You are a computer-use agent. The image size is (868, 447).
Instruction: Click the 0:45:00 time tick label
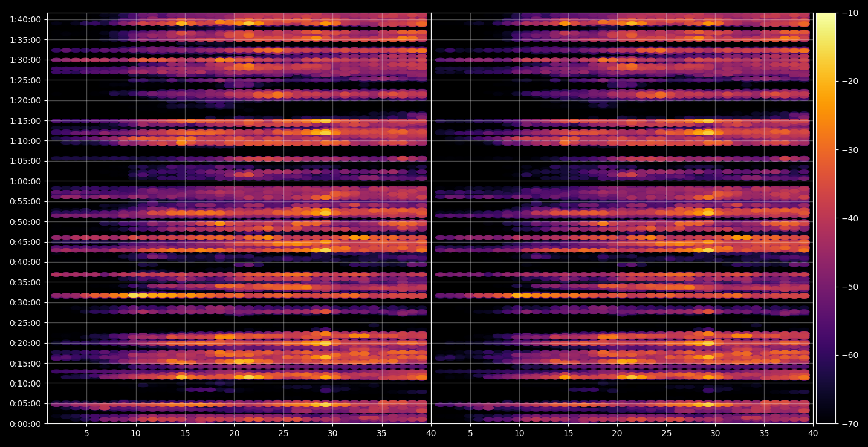(25, 242)
